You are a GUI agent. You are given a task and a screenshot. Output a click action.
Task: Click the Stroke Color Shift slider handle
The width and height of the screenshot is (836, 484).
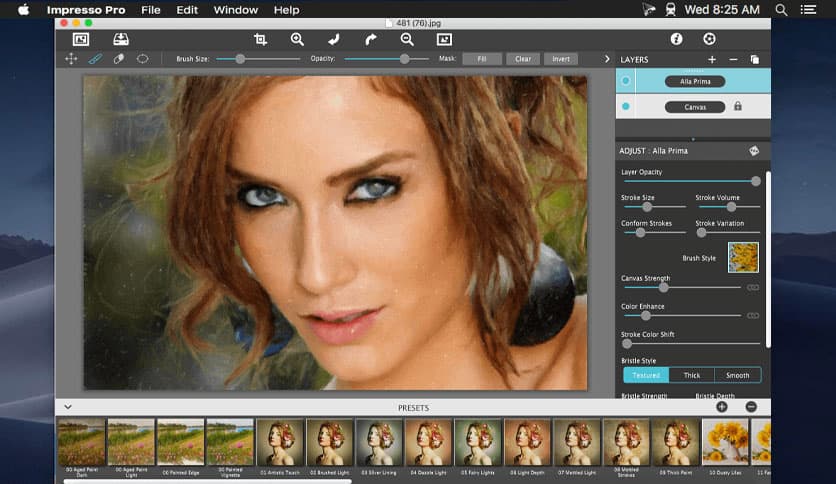click(x=627, y=344)
